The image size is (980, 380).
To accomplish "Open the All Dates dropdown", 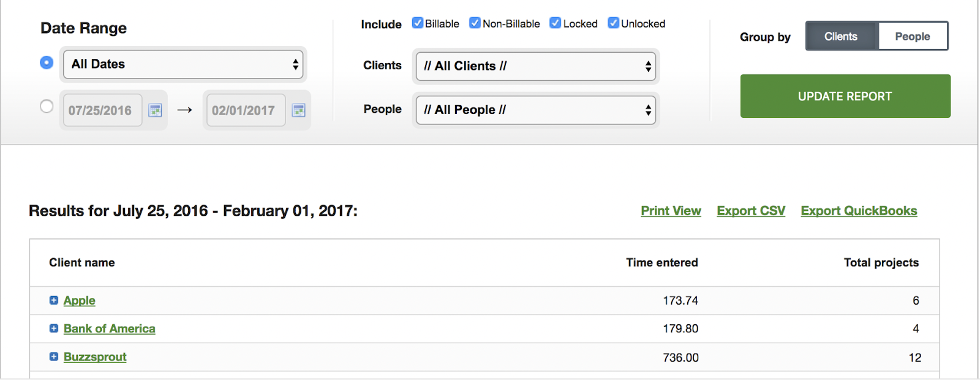I will [184, 64].
